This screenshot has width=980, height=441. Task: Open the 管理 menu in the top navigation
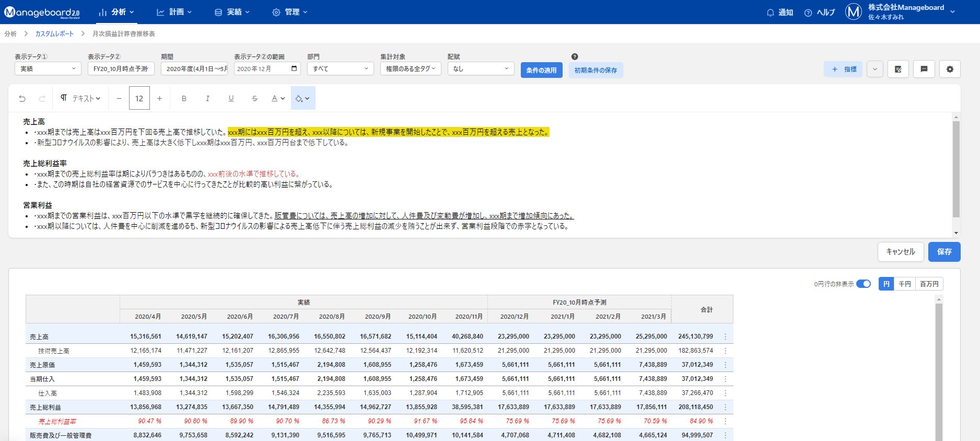[x=290, y=12]
